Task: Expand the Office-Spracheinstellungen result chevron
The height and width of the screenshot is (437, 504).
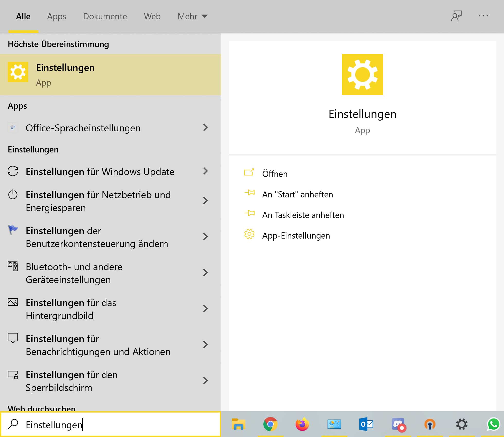Action: tap(205, 128)
